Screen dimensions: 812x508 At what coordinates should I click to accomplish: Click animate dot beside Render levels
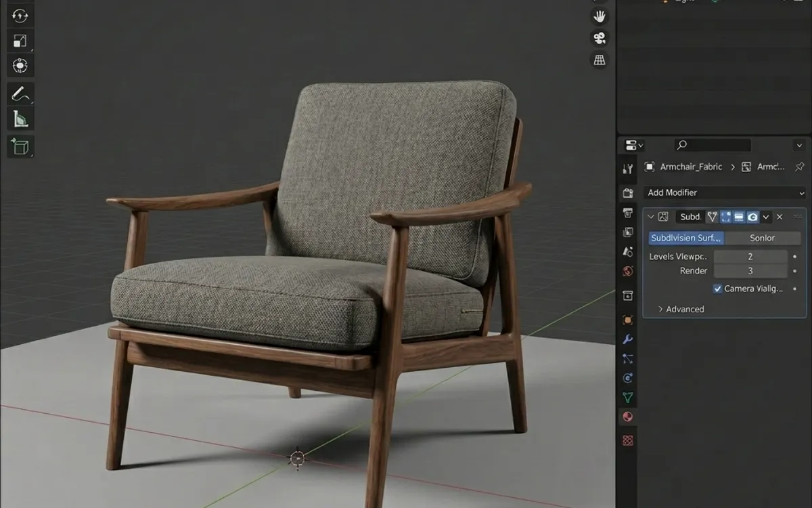click(x=795, y=271)
